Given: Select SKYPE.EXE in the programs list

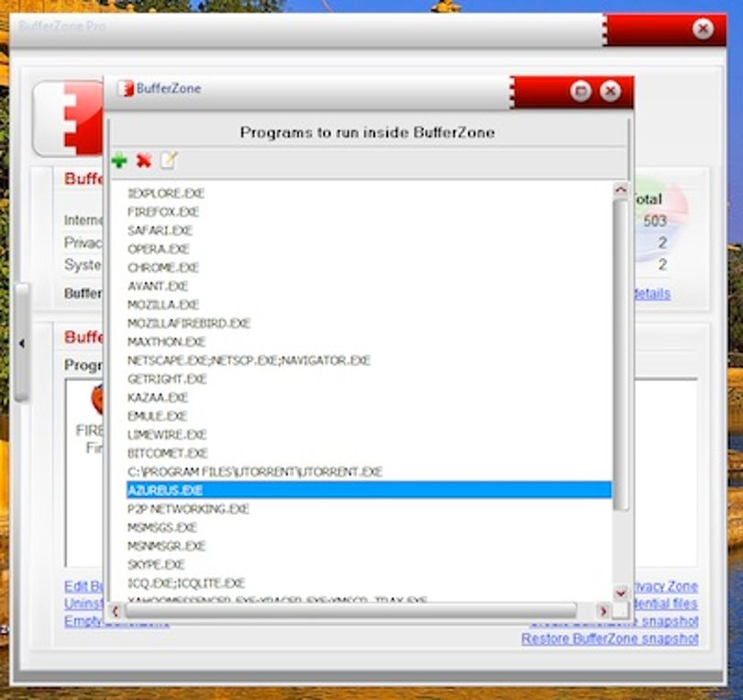Looking at the screenshot, I should click(156, 564).
